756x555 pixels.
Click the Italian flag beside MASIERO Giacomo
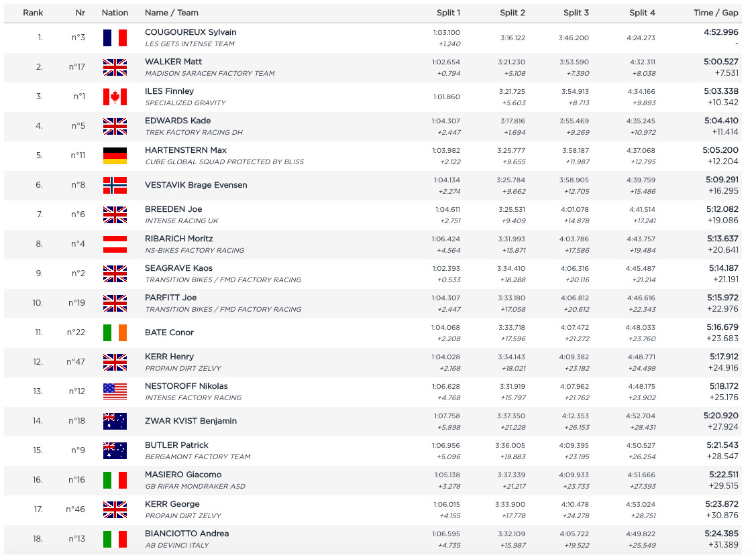[115, 480]
